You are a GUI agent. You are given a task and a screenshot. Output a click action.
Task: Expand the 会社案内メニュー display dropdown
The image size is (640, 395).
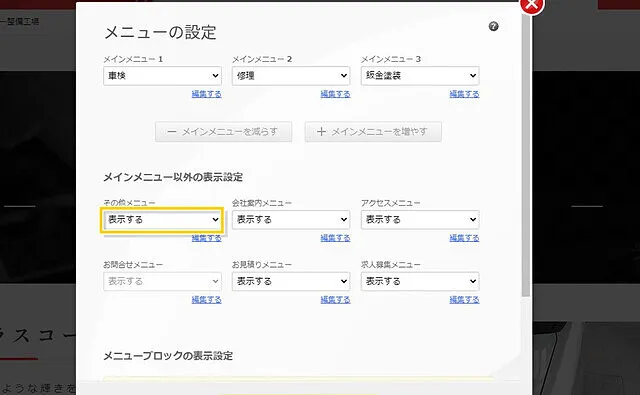(x=291, y=220)
